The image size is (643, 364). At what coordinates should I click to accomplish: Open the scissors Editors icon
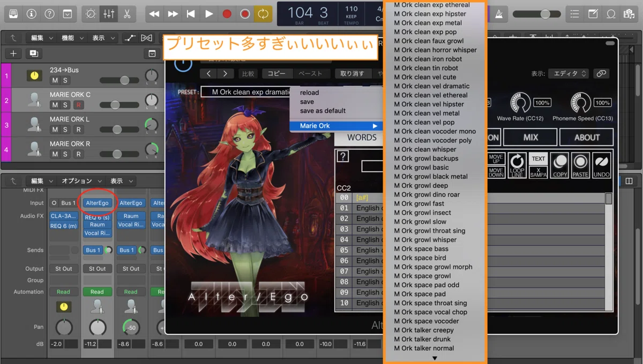(127, 14)
